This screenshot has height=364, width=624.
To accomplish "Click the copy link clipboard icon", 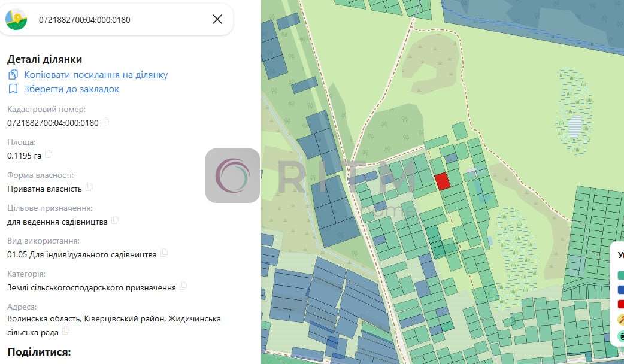I will pyautogui.click(x=13, y=75).
